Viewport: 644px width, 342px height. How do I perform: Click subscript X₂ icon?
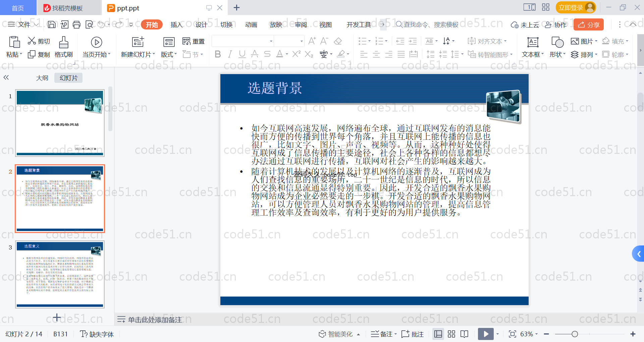(309, 54)
